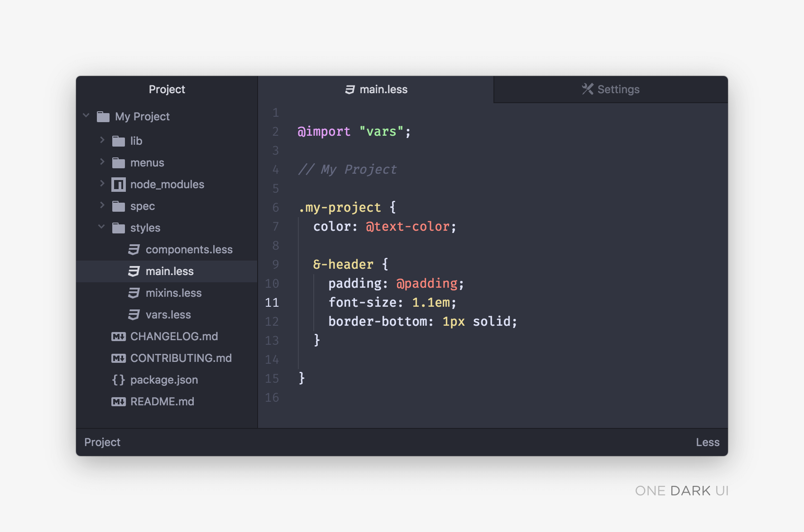Click the solid keyword on line 12
This screenshot has width=804, height=532.
(x=492, y=322)
